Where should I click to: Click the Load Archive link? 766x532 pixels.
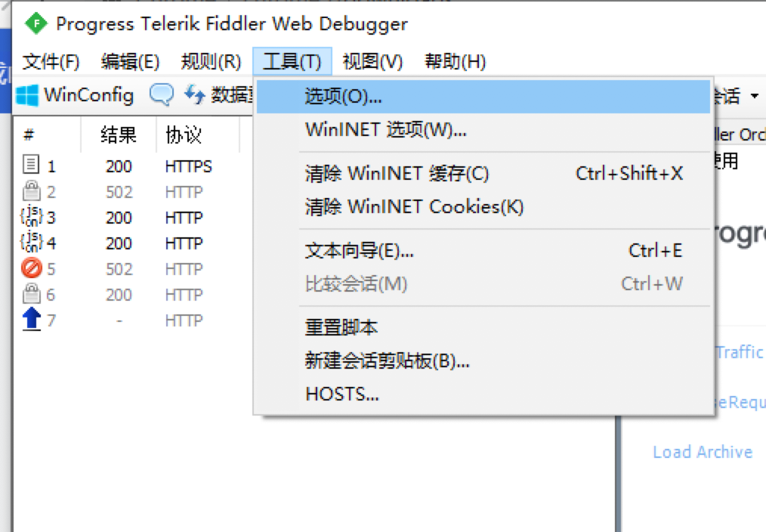point(703,452)
